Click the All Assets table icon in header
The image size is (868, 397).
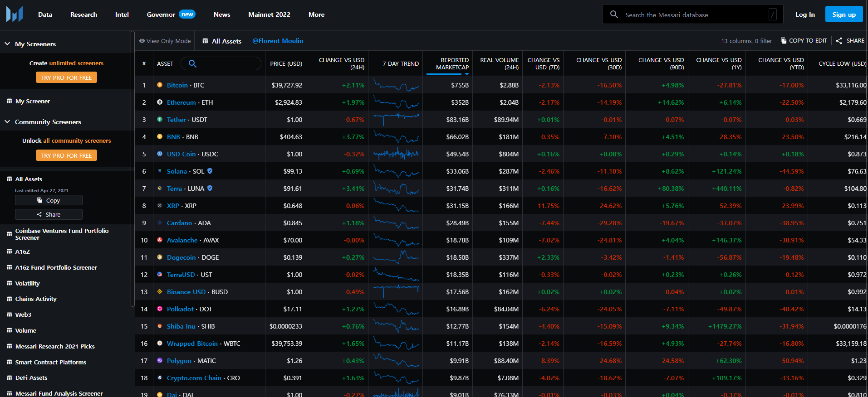(x=205, y=41)
